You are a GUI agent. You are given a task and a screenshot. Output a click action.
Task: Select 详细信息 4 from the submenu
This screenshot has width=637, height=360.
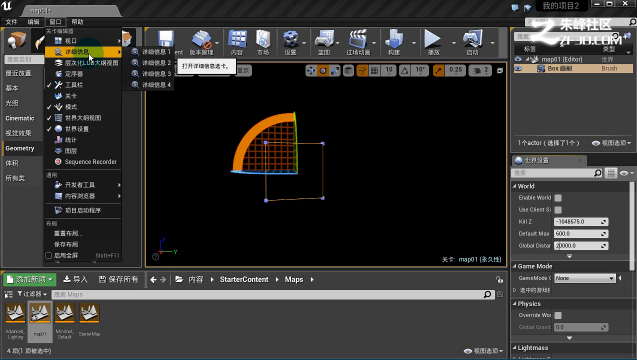(152, 85)
